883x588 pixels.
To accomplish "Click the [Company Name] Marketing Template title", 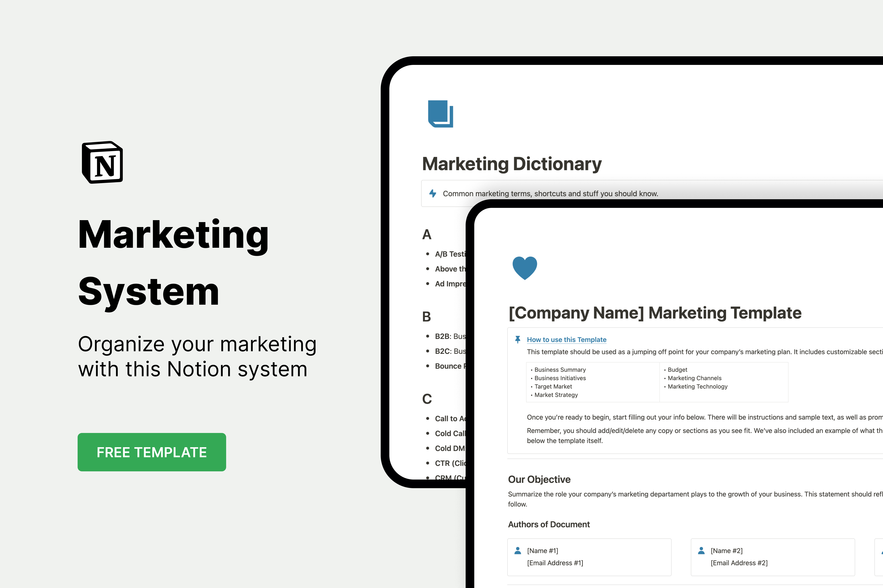I will (655, 313).
